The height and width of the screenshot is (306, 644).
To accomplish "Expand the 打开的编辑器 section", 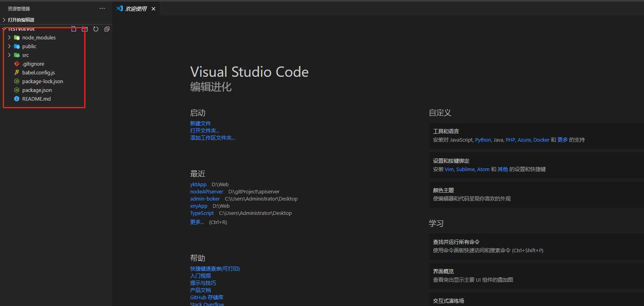I will tap(21, 20).
